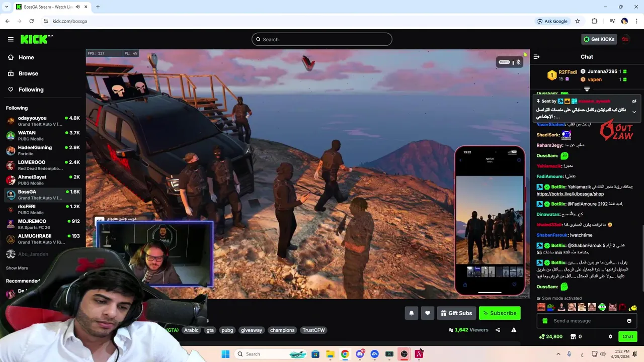Show hidden system tray icons with the chevron

(558, 354)
